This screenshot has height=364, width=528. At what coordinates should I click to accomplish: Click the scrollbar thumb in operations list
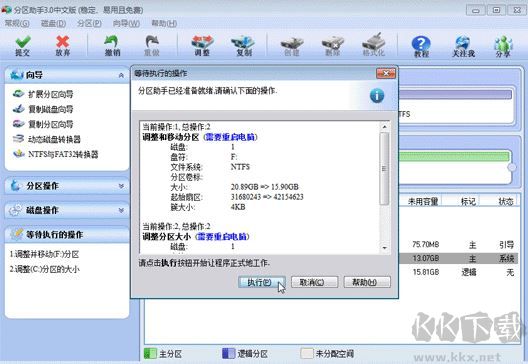coord(384,168)
